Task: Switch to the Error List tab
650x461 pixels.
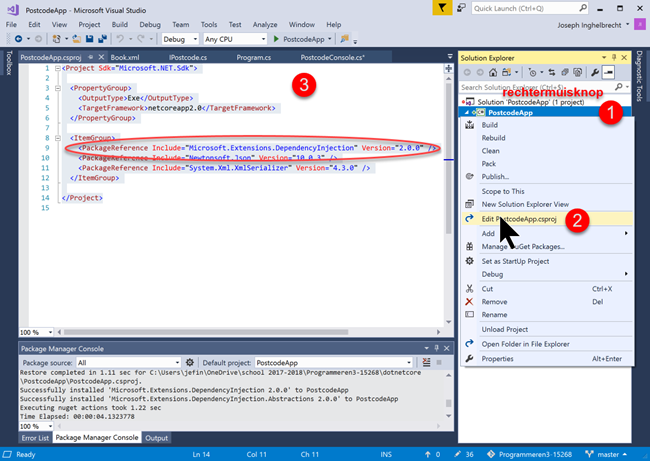Action: coord(35,438)
